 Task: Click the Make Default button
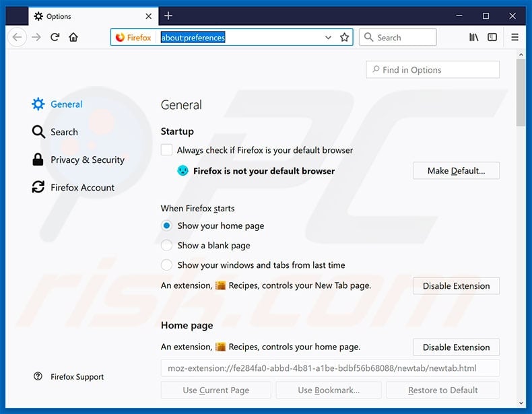(456, 170)
